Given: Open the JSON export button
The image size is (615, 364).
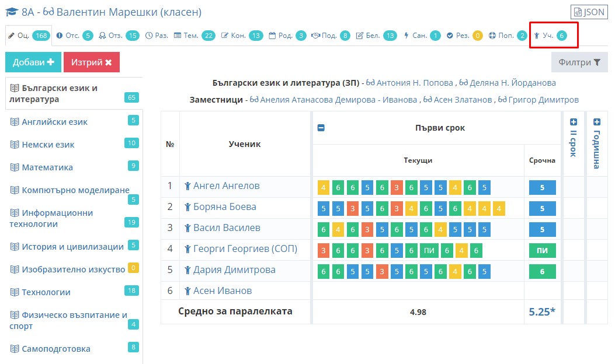Looking at the screenshot, I should pyautogui.click(x=589, y=12).
